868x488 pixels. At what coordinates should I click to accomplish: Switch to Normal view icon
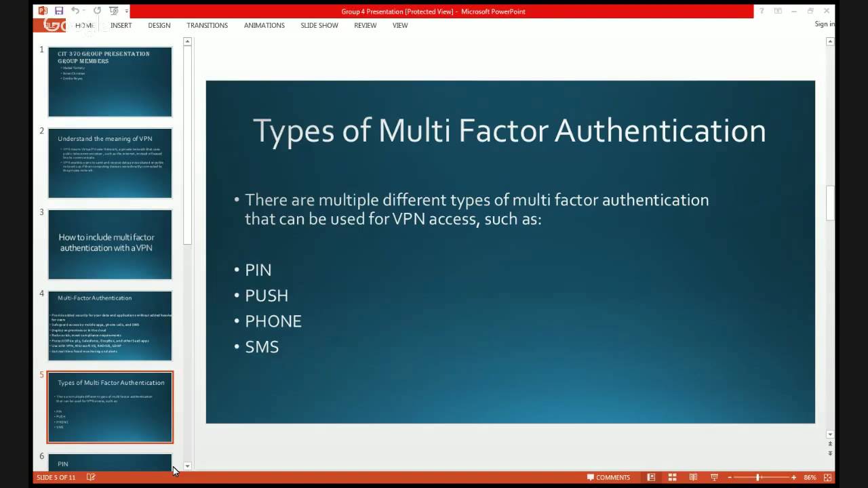(x=651, y=477)
